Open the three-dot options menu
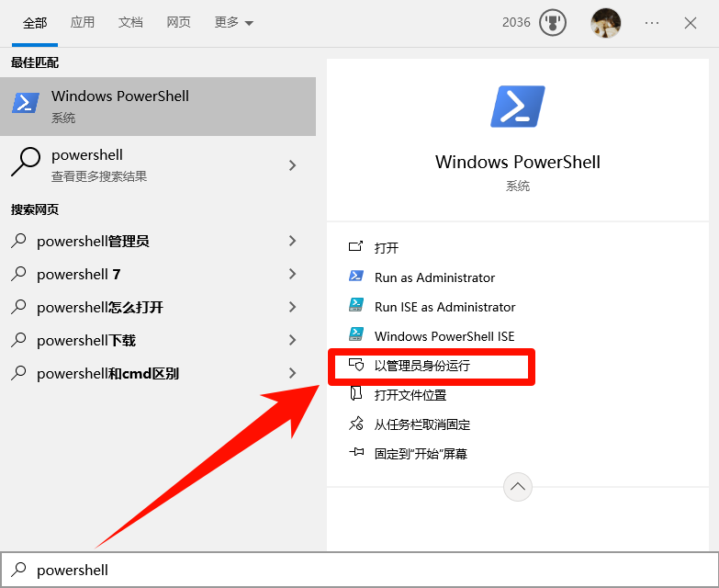Image resolution: width=719 pixels, height=588 pixels. [652, 22]
